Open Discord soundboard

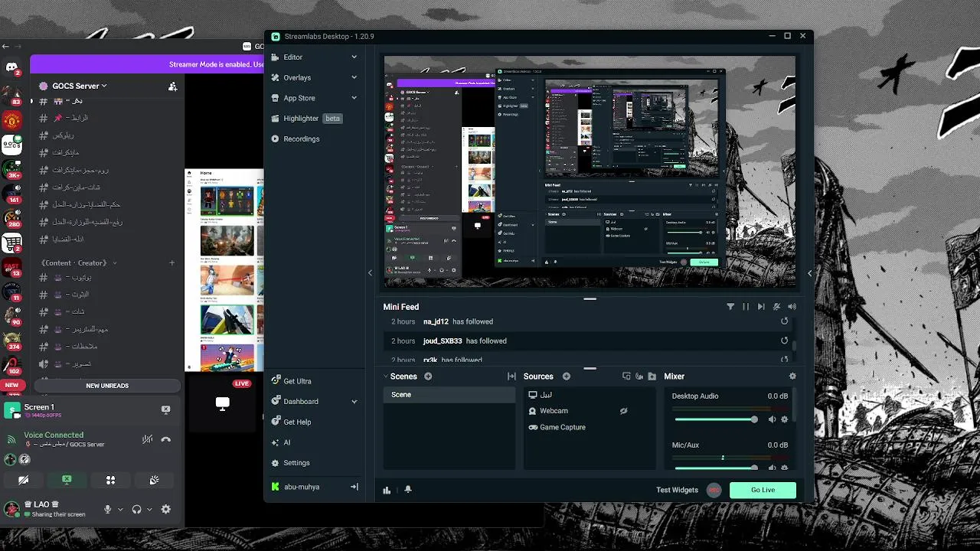154,480
